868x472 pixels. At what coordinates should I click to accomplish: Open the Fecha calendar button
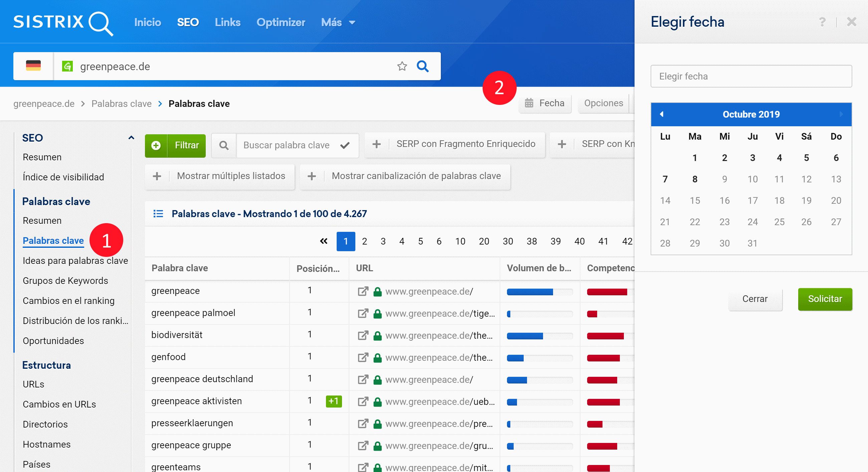pos(545,103)
